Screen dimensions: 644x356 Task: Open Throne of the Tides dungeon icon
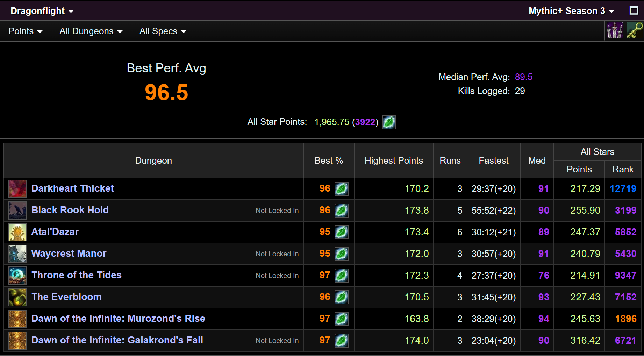click(17, 276)
